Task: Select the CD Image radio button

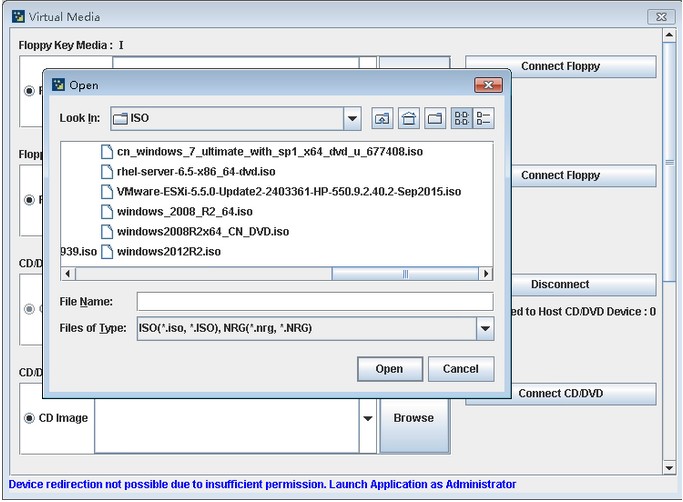Action: point(29,418)
